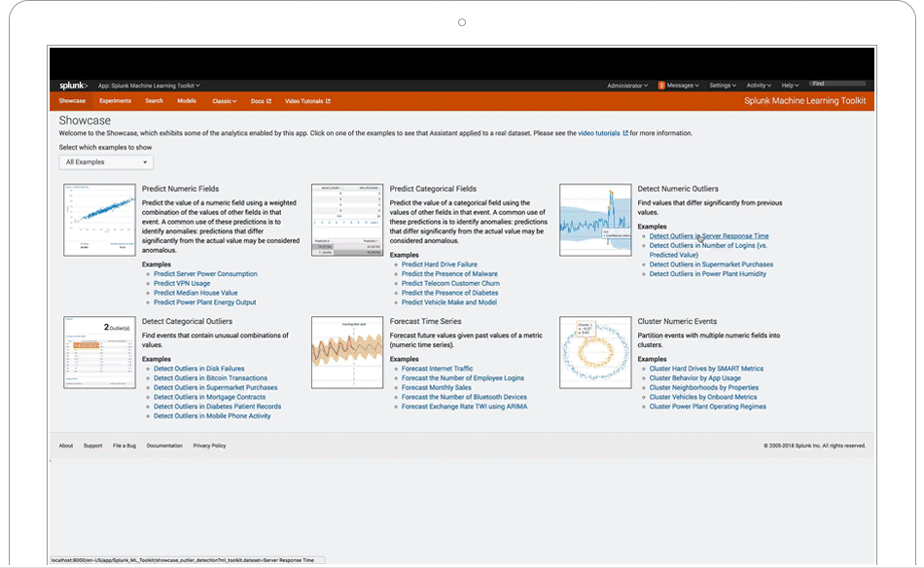The image size is (924, 568).
Task: Open Predict Median House Value example
Action: [195, 293]
